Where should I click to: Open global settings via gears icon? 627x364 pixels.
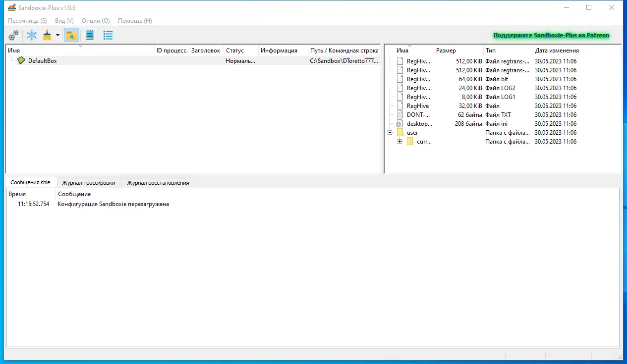point(14,35)
